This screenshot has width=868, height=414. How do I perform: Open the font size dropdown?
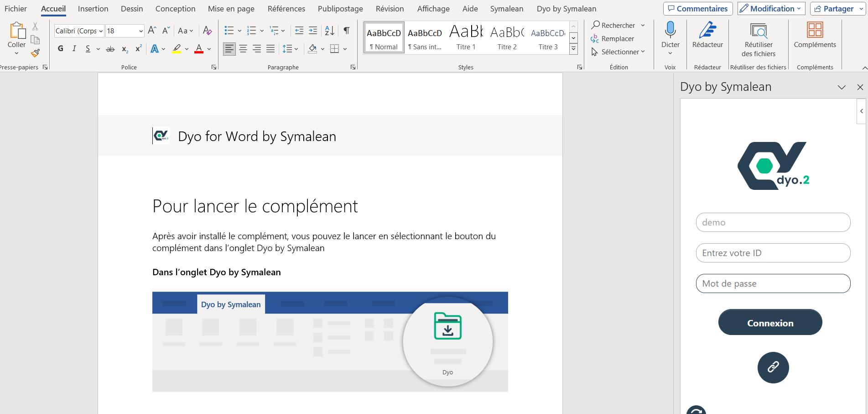[x=141, y=31]
